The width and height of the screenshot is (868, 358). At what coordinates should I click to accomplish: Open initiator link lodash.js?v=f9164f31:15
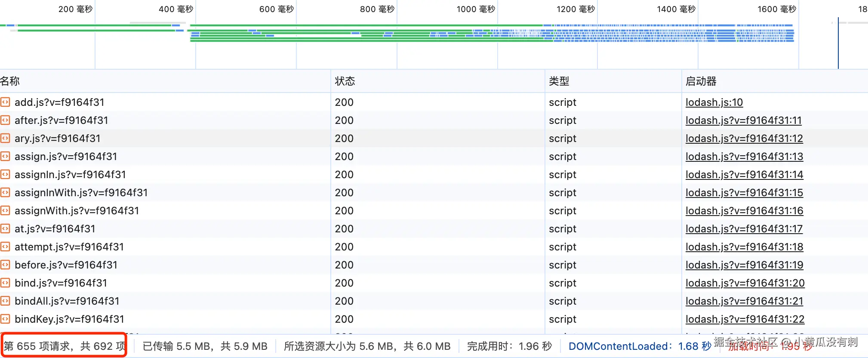[744, 193]
